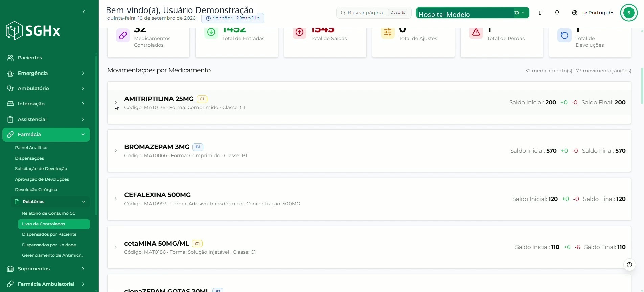The width and height of the screenshot is (644, 292).
Task: Collapse the sidebar with the arrow icon
Action: click(84, 12)
